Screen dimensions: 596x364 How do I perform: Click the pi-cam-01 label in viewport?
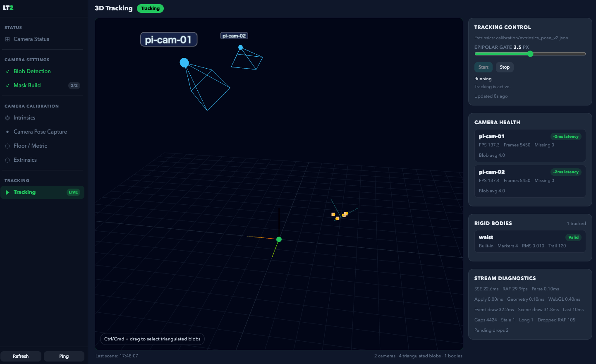pos(169,40)
